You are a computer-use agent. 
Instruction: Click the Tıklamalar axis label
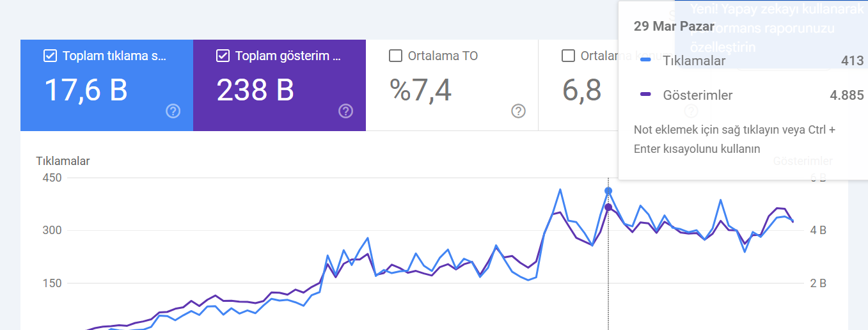click(63, 161)
